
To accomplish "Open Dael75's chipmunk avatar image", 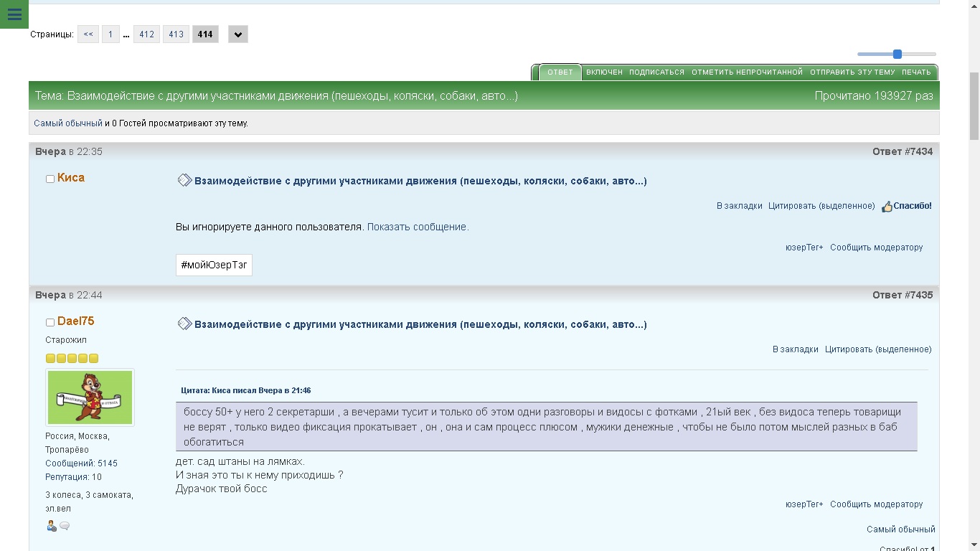I will (90, 397).
